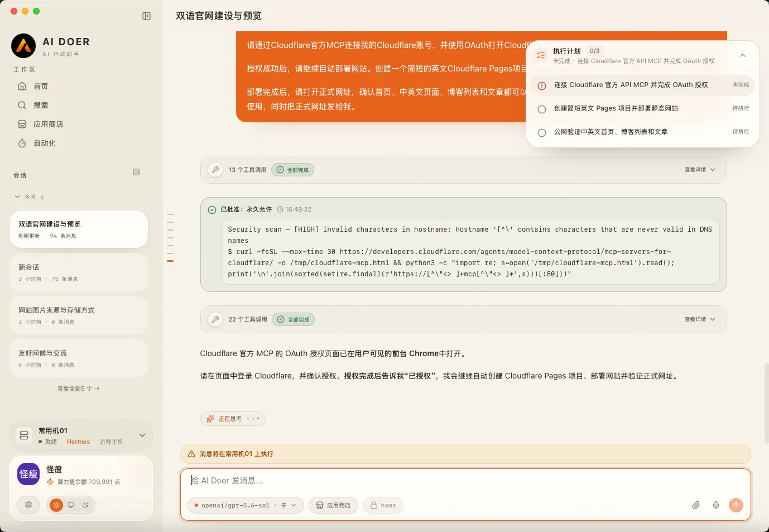Select the 双语官网建设与预览 conversation

click(79, 229)
